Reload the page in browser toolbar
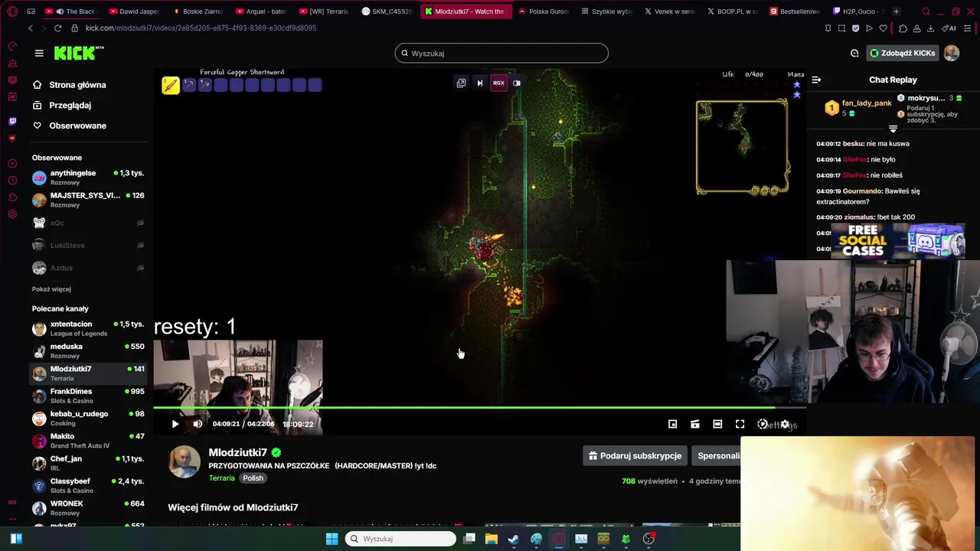980x551 pixels. tap(57, 28)
